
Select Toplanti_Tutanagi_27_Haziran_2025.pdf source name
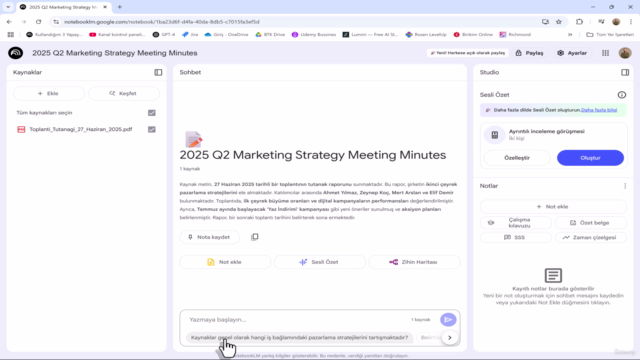81,129
